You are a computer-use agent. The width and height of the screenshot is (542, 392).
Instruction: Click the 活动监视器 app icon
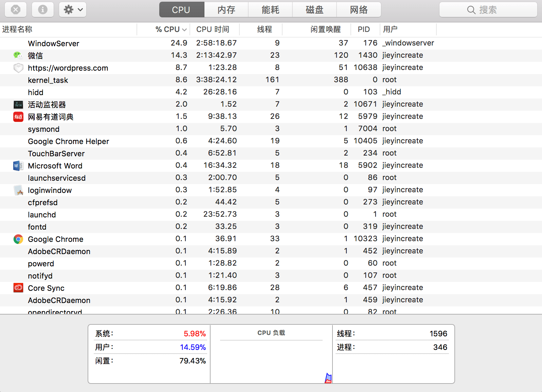point(18,104)
